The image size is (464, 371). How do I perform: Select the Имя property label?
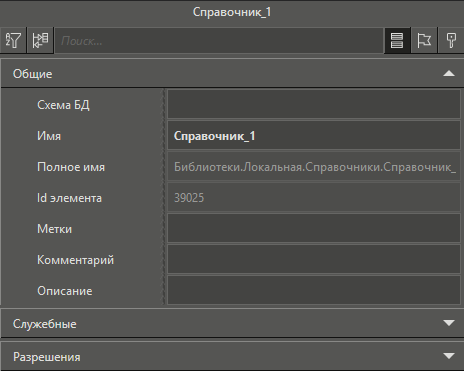[49, 136]
